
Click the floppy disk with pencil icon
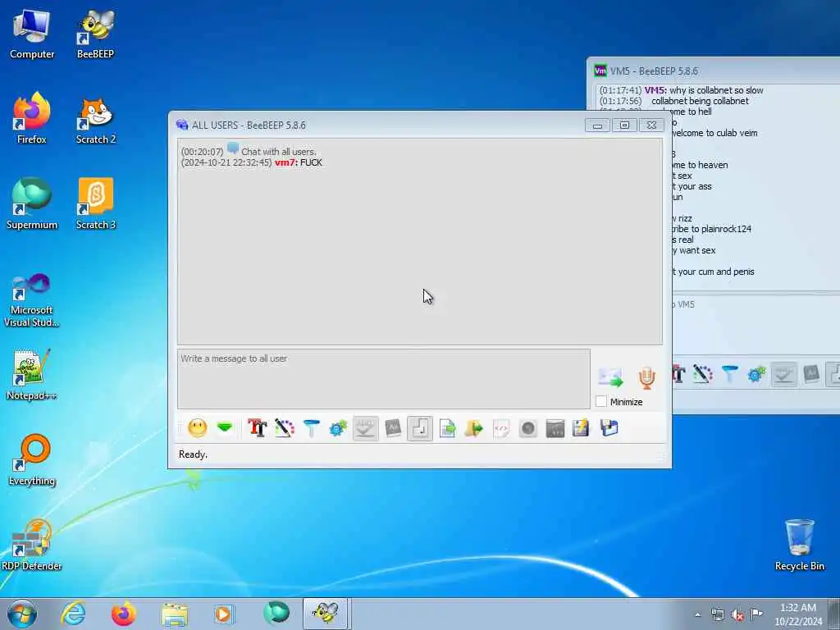click(x=582, y=428)
